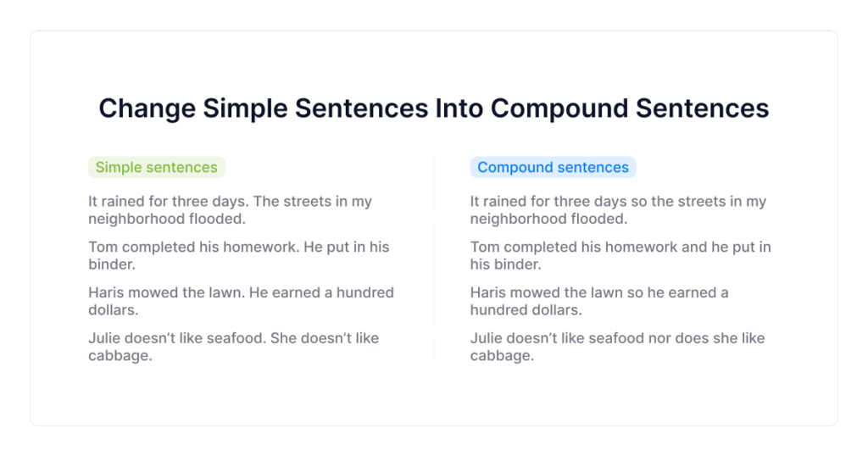
Task: Select the blue "Compound sentences" label
Action: [x=553, y=167]
